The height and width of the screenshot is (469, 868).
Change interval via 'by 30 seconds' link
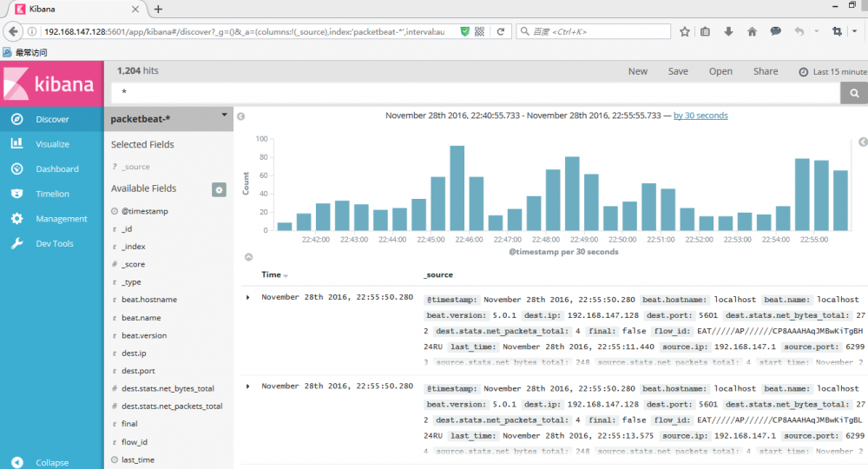700,116
